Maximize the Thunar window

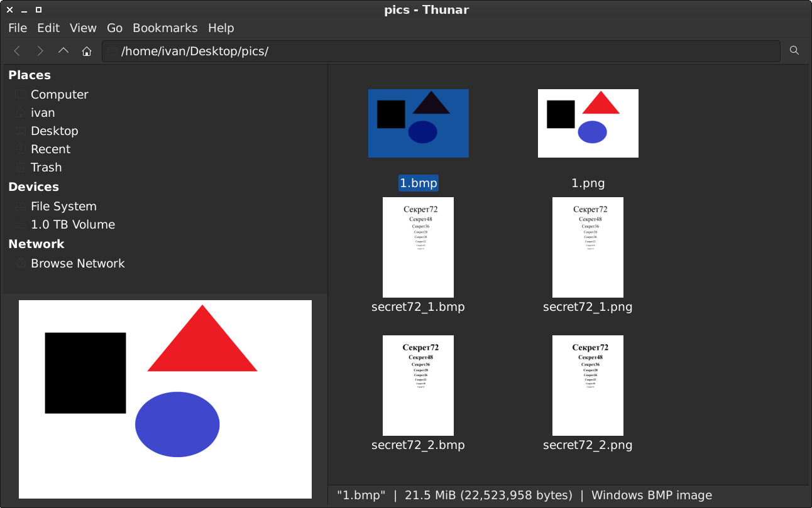tap(38, 9)
